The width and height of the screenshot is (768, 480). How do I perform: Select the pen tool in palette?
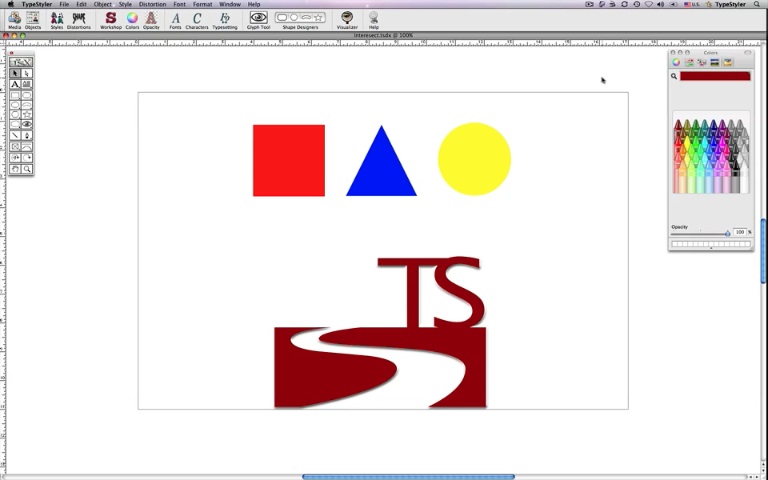[x=27, y=136]
